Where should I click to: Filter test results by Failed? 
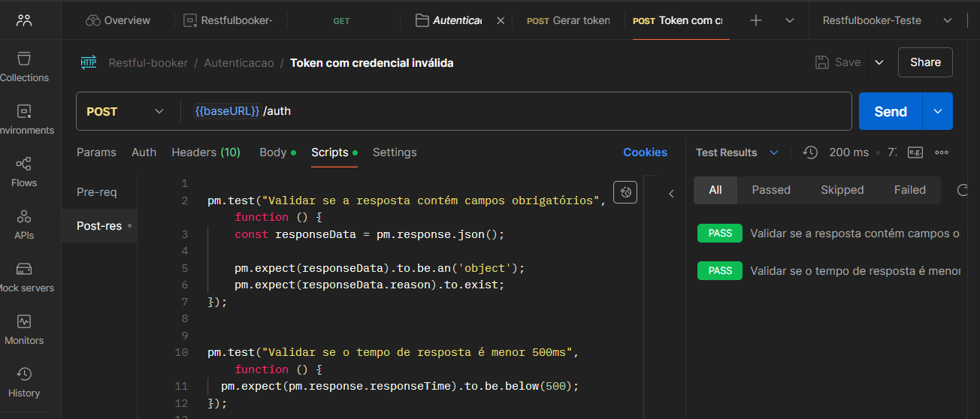[909, 190]
